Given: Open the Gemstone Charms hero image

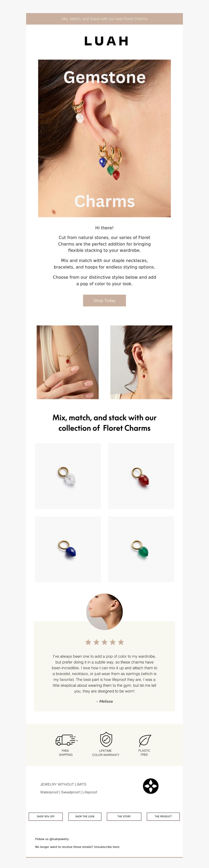Looking at the screenshot, I should click(104, 138).
